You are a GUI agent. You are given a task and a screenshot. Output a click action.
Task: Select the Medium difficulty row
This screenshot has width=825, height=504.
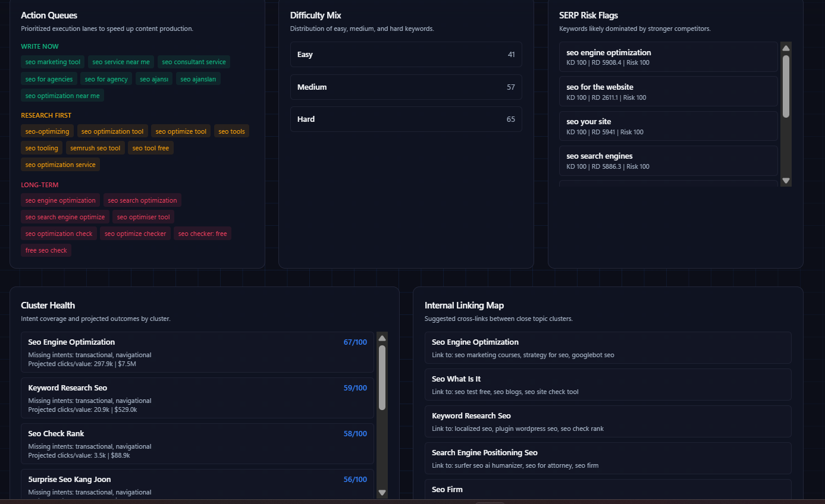point(406,87)
